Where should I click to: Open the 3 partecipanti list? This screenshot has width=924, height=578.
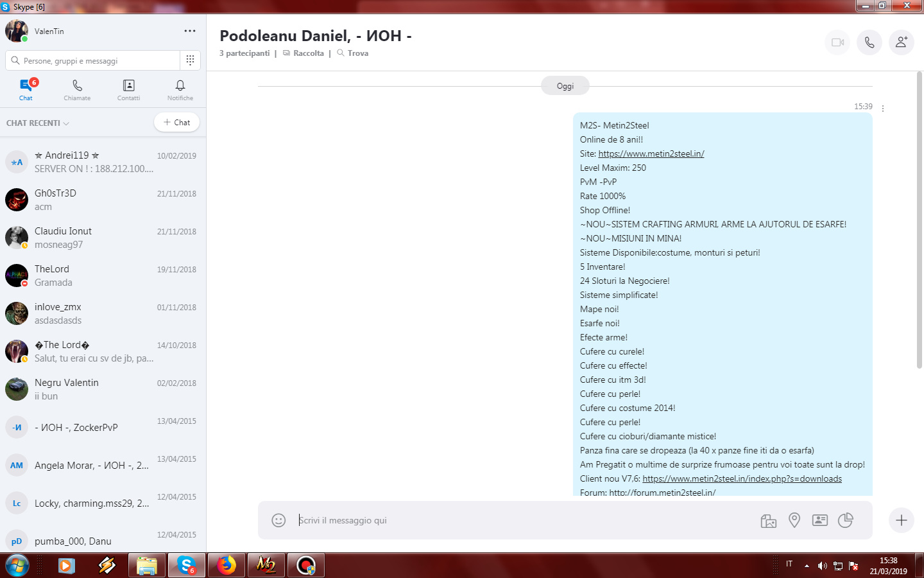[244, 53]
